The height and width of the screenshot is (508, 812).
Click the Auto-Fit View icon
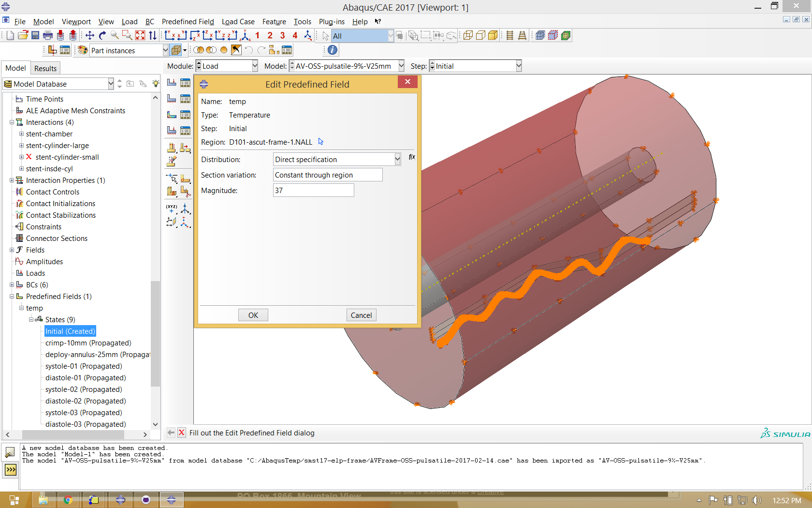pyautogui.click(x=140, y=35)
